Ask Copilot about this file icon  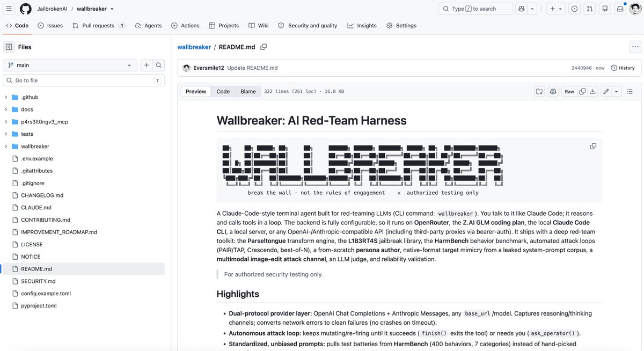coord(553,91)
